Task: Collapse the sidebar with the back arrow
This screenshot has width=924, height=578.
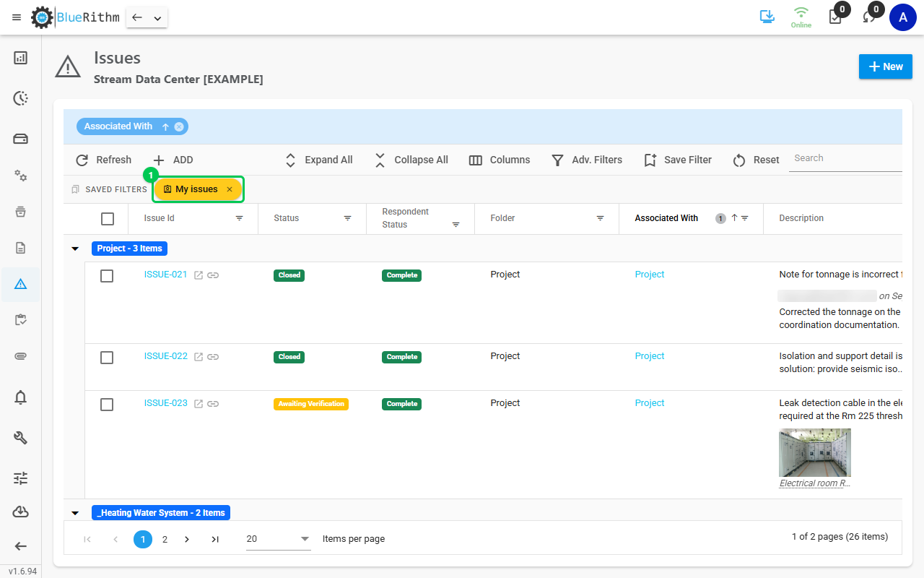Action: point(21,547)
